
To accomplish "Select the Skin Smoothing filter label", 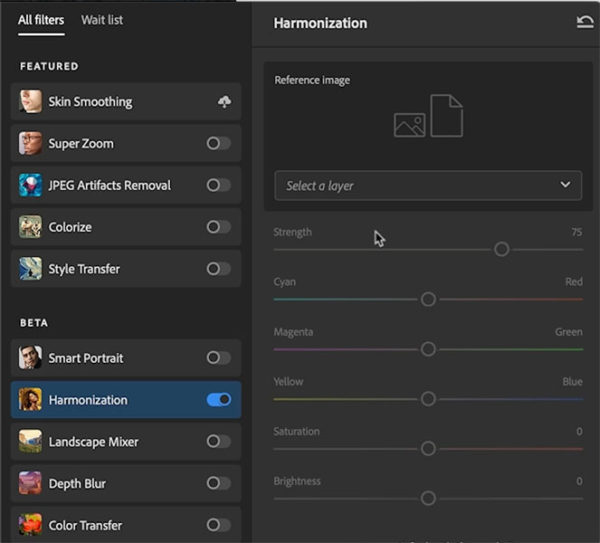I will 90,102.
